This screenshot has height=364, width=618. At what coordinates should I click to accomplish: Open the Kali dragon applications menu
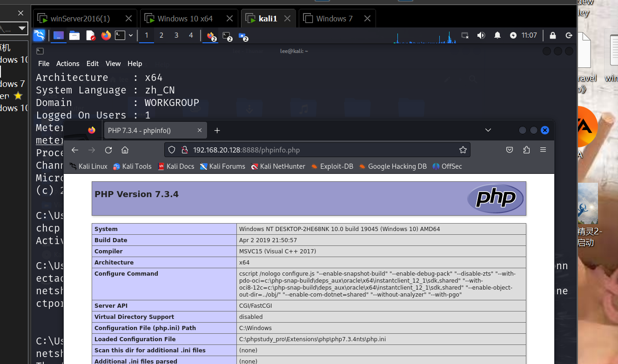pos(39,35)
